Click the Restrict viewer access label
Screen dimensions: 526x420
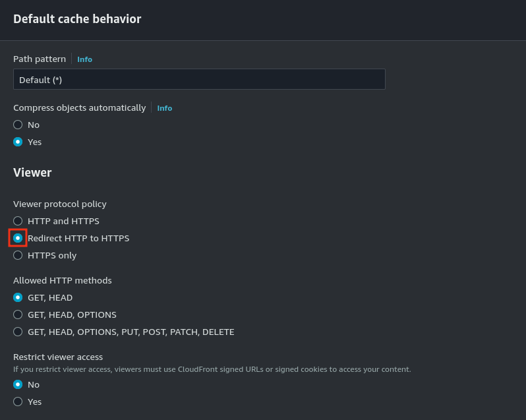coord(58,357)
